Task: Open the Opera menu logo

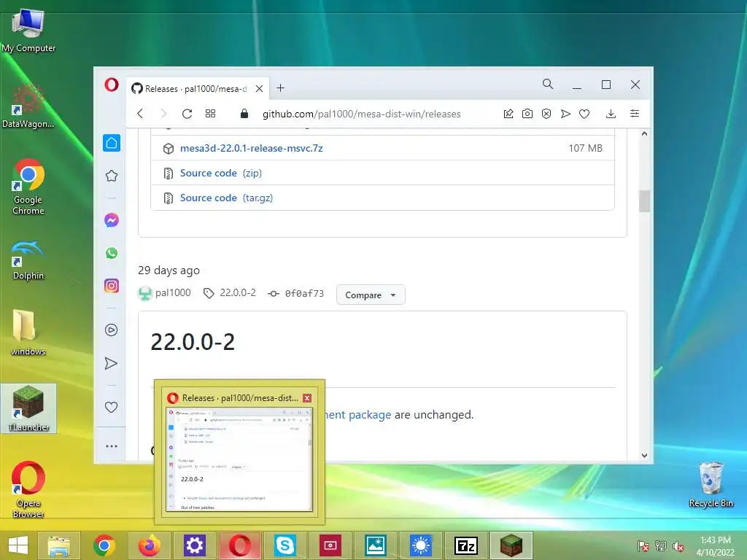Action: click(x=112, y=85)
